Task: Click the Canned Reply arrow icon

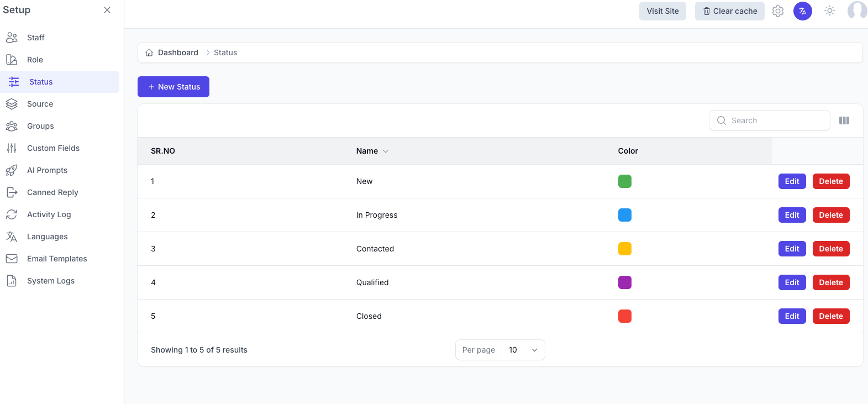Action: pyautogui.click(x=12, y=192)
